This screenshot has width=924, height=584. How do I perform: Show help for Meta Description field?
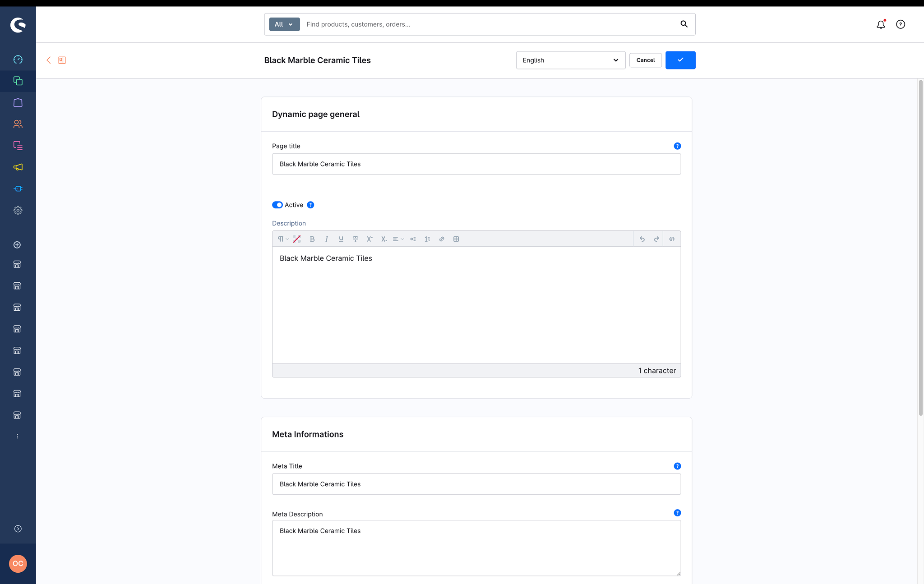point(677,513)
